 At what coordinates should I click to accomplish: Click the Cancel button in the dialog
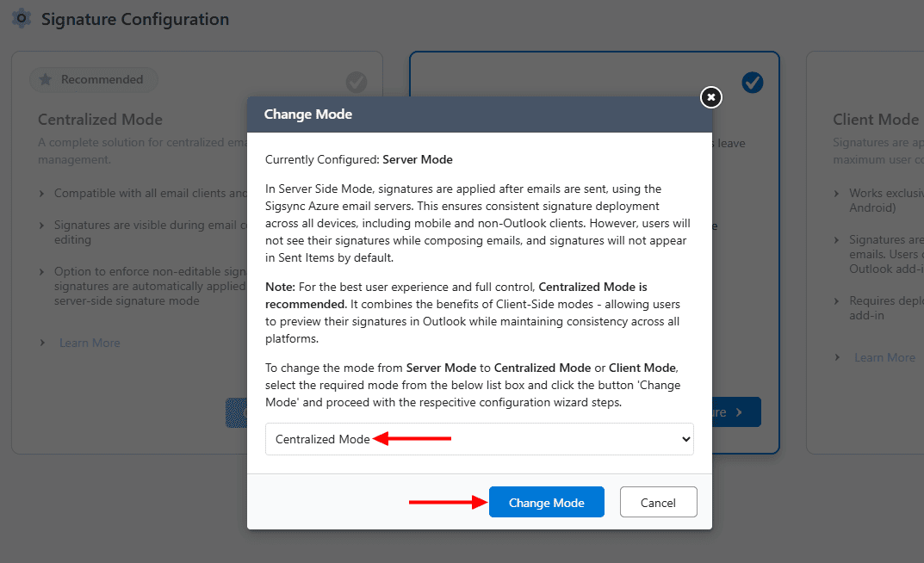(x=658, y=503)
